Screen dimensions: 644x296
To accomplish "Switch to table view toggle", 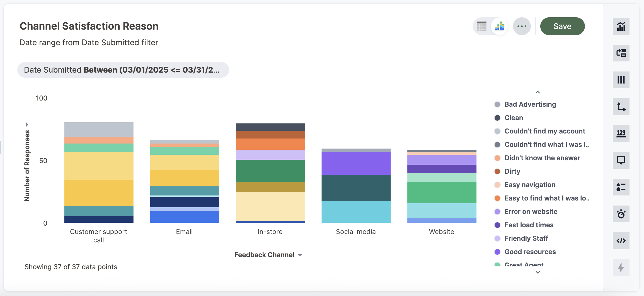I will pos(481,27).
